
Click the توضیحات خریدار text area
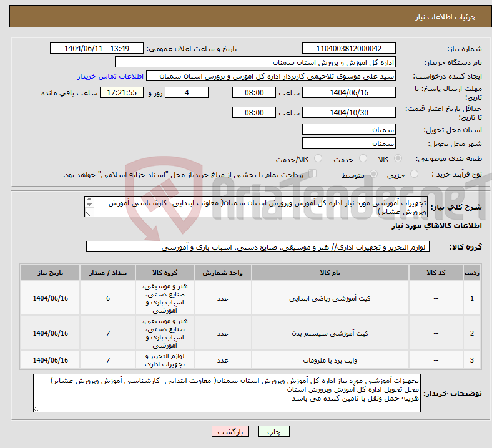click(x=227, y=393)
